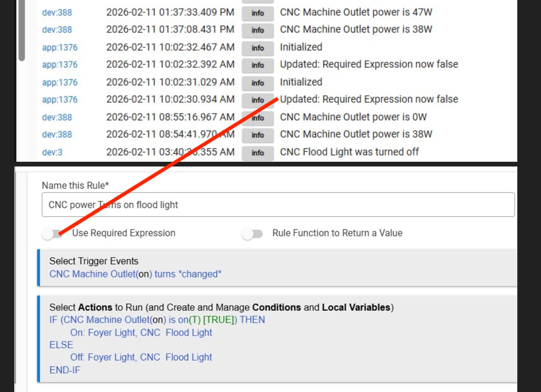Open app:1376 link at 10:02:30.934 AM
This screenshot has width=541, height=392.
(60, 99)
